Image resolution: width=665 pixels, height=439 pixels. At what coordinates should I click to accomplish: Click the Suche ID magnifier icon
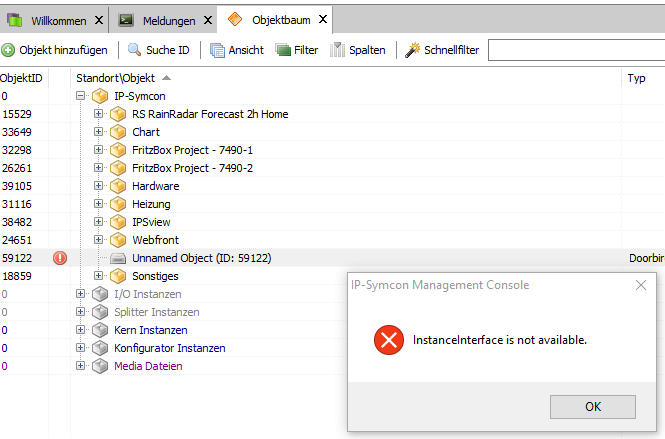click(134, 50)
